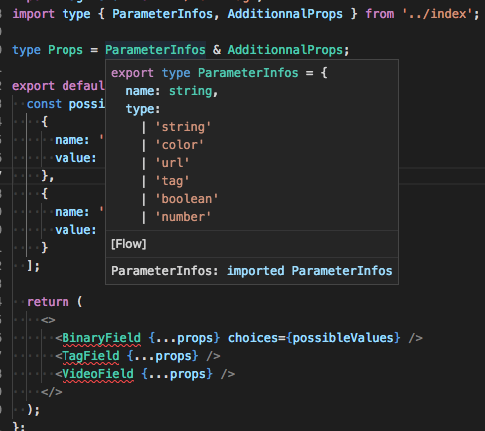Viewport: 485px width, 431px height.
Task: Click the from keyword in import statement
Action: [380, 14]
